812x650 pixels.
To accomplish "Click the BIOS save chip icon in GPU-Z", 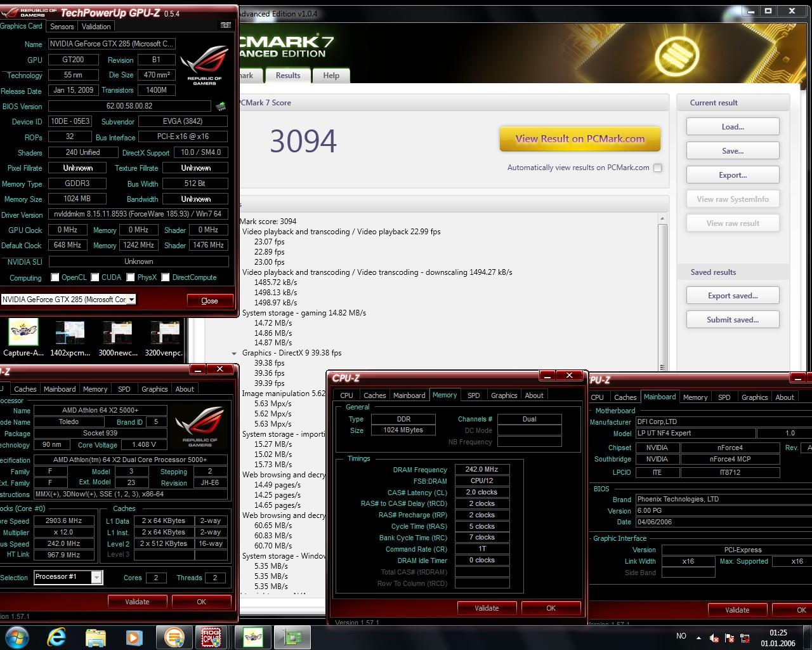I will click(x=221, y=106).
